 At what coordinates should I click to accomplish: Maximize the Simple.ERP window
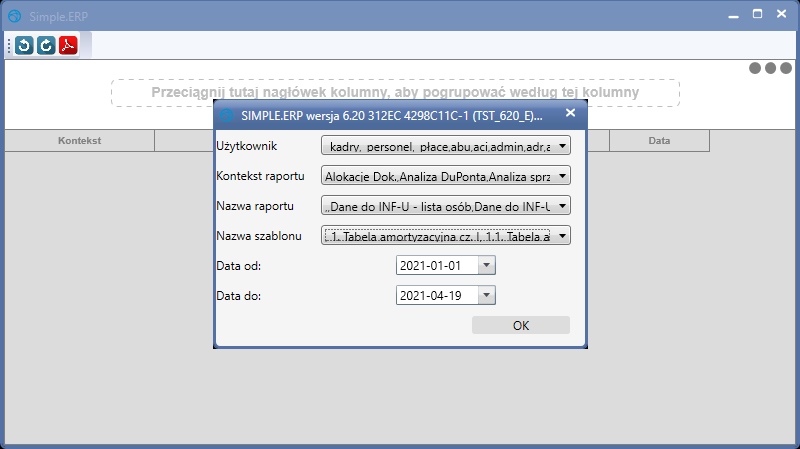click(758, 14)
